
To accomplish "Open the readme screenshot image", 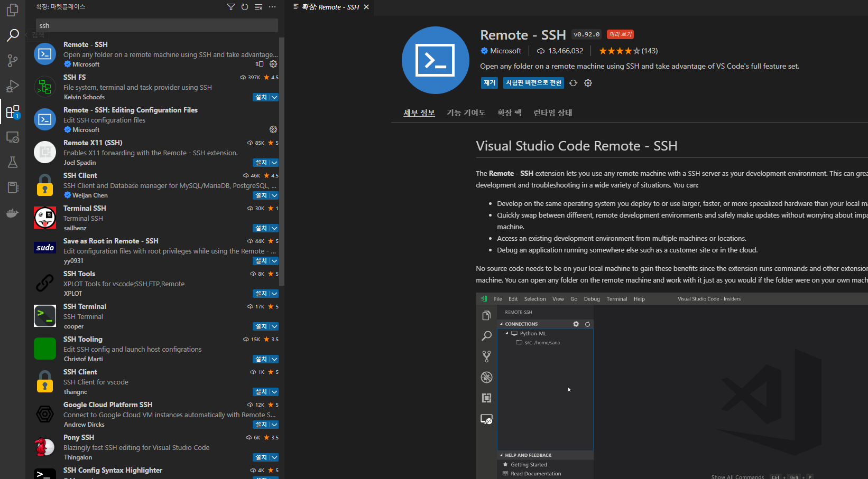I will (672, 386).
